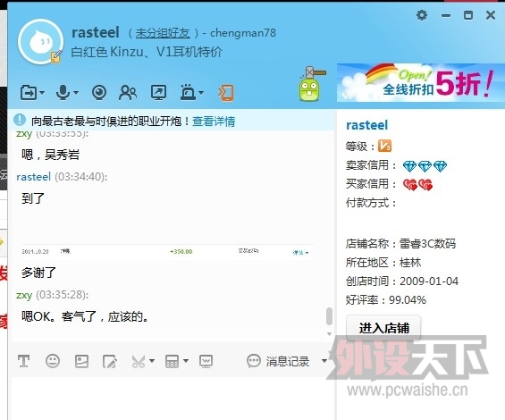This screenshot has width=505, height=420.
Task: Click the remote assistance screen icon
Action: point(159,93)
